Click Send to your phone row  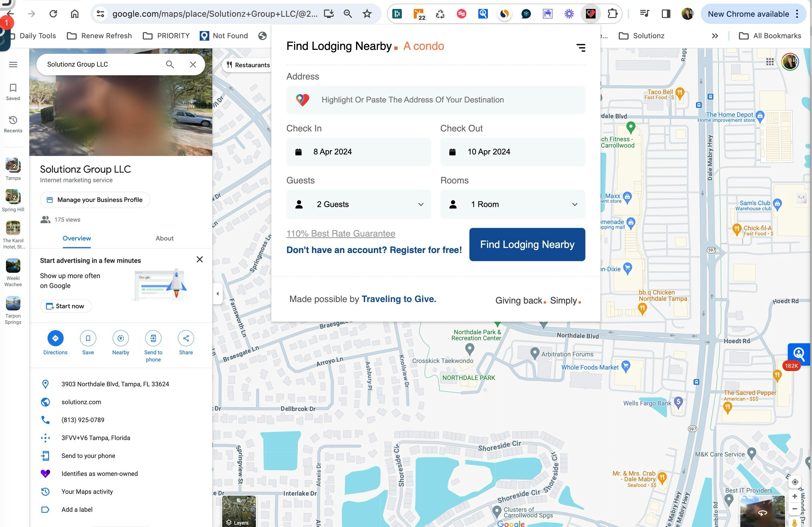point(121,456)
